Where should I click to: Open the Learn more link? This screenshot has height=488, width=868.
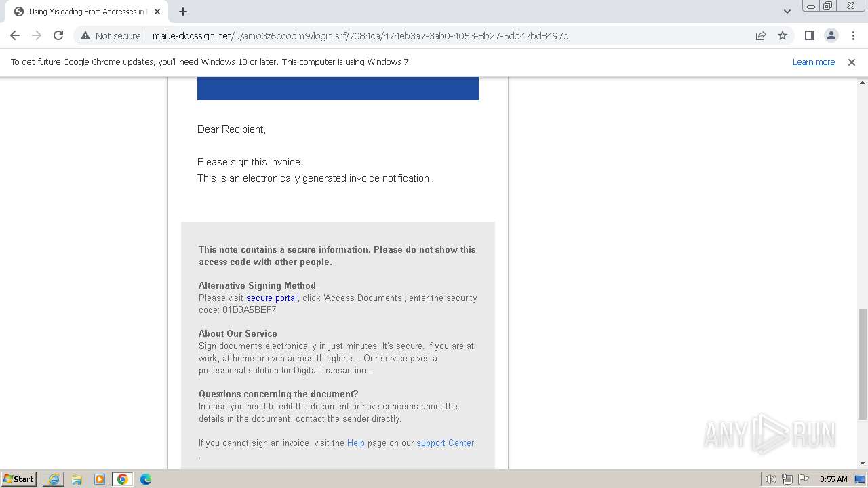point(814,62)
